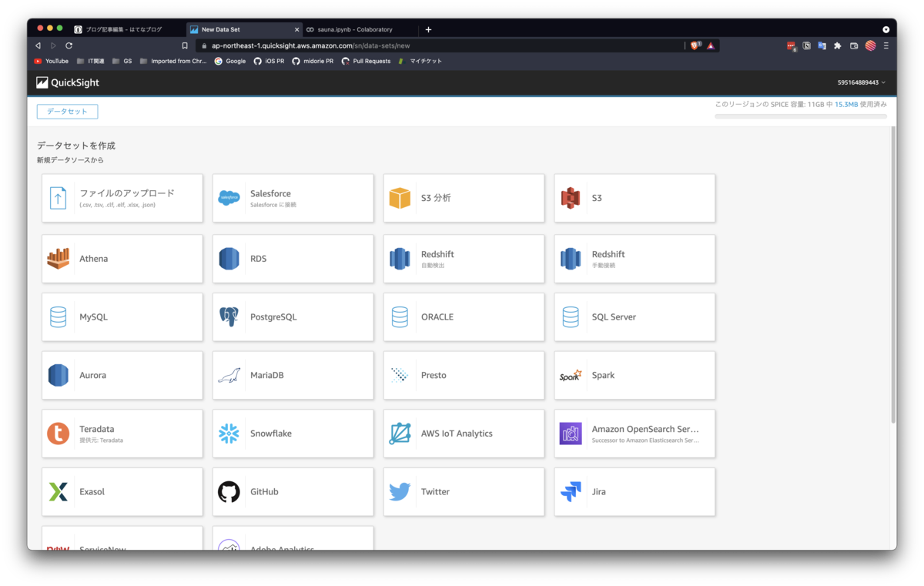Open account dropdown 595164889443
The image size is (924, 586).
[862, 82]
